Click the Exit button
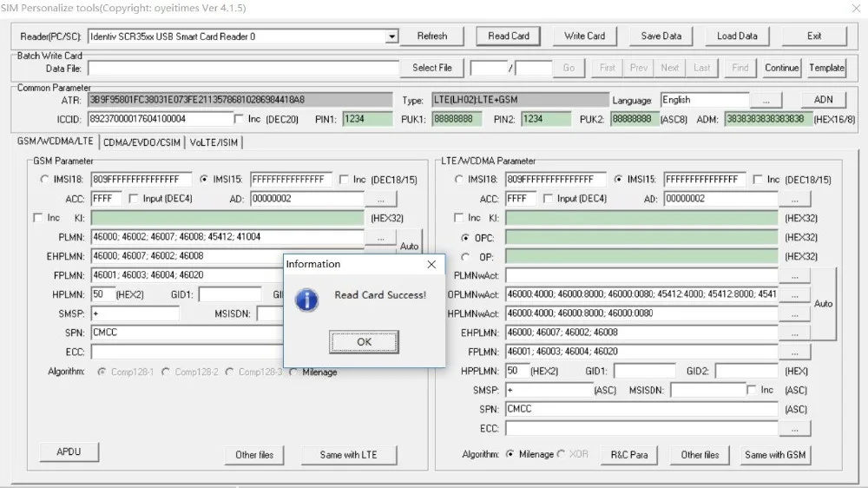Viewport: 868px width, 488px height. (x=814, y=36)
